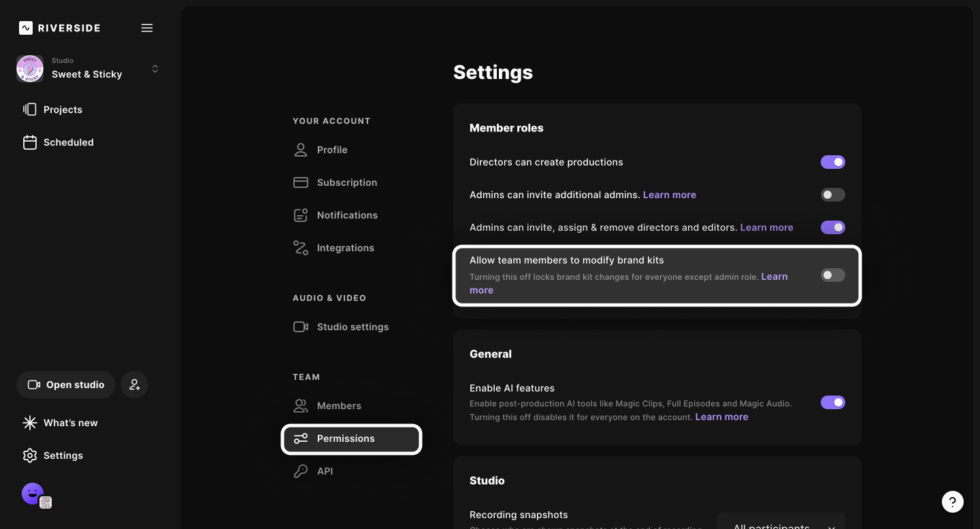Toggle Allow team members to modify brand kits
Viewport: 980px width, 529px height.
(x=832, y=275)
